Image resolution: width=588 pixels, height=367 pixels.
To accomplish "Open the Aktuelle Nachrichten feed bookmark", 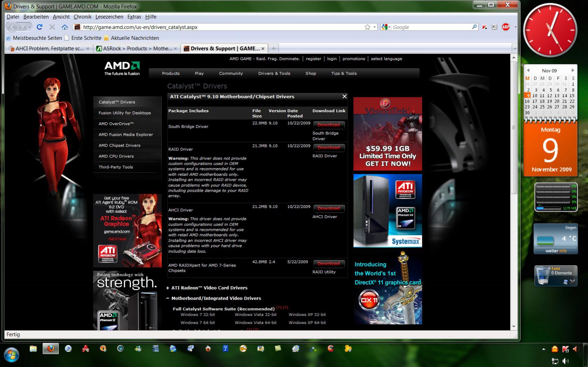I will tap(131, 38).
